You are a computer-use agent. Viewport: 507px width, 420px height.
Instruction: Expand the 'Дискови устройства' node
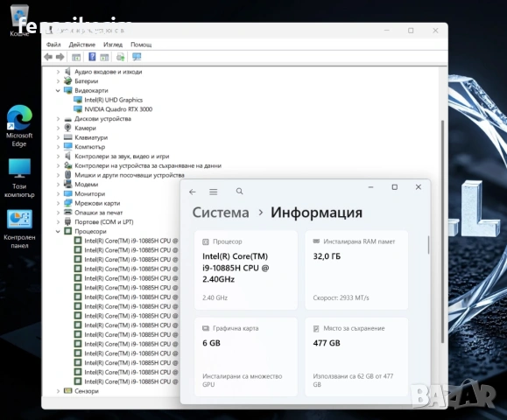click(58, 119)
